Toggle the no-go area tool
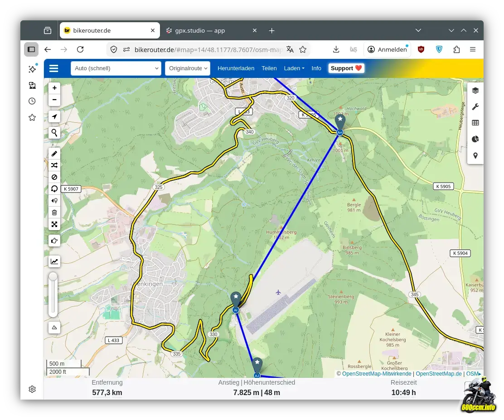The height and width of the screenshot is (420, 504). [54, 177]
